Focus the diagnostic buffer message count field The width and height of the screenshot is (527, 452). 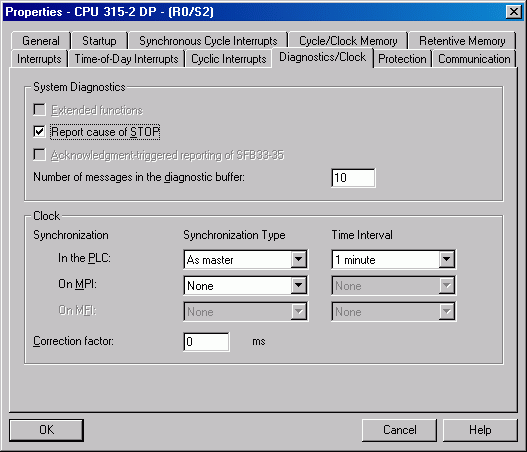pos(353,178)
